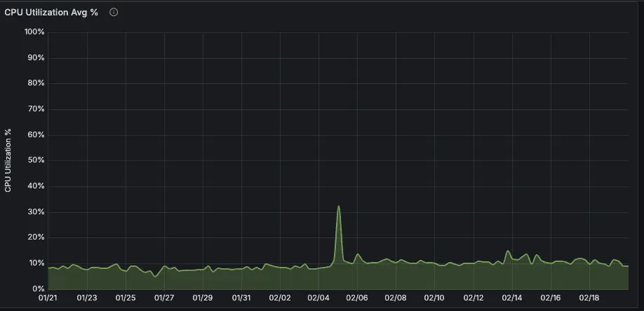Select the 02/04 date label on the x-axis
Screen dimensions: 644x311
[318, 298]
